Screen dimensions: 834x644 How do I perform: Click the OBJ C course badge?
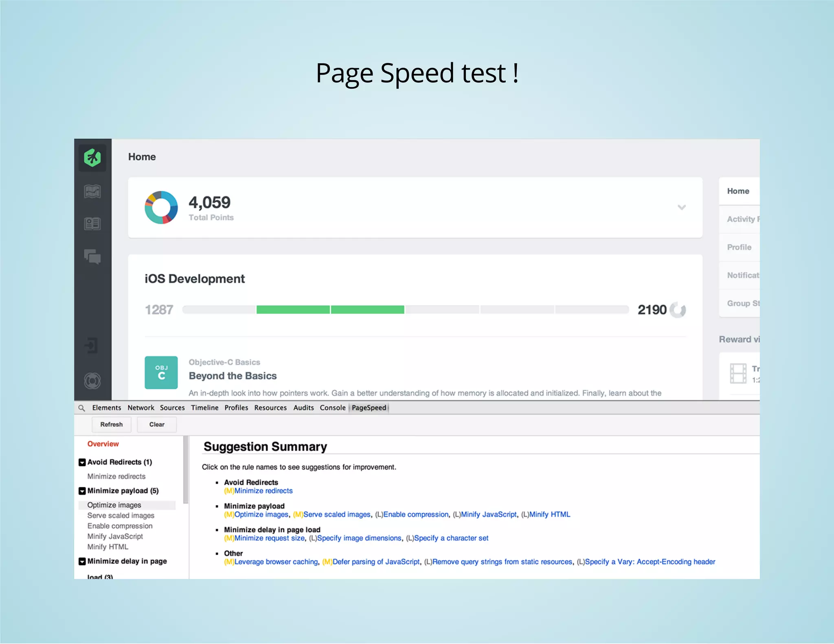tap(161, 372)
